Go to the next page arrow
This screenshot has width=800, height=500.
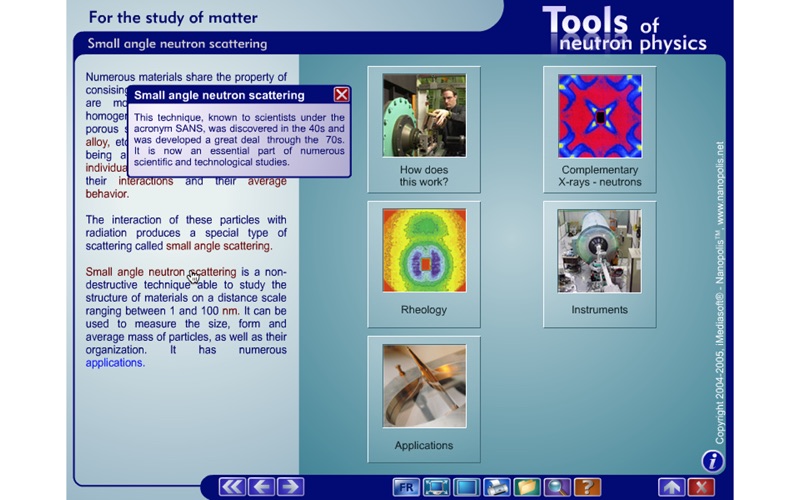[291, 486]
